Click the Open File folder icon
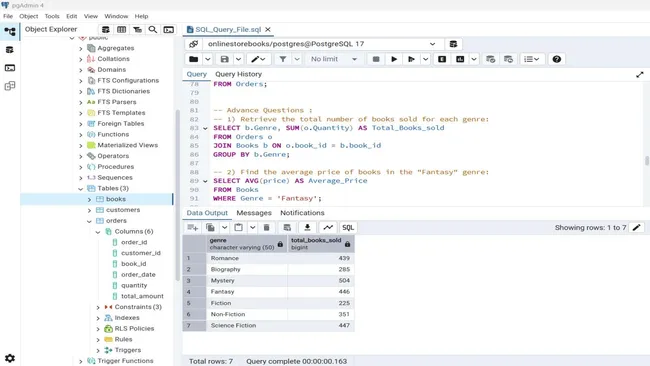 point(194,59)
